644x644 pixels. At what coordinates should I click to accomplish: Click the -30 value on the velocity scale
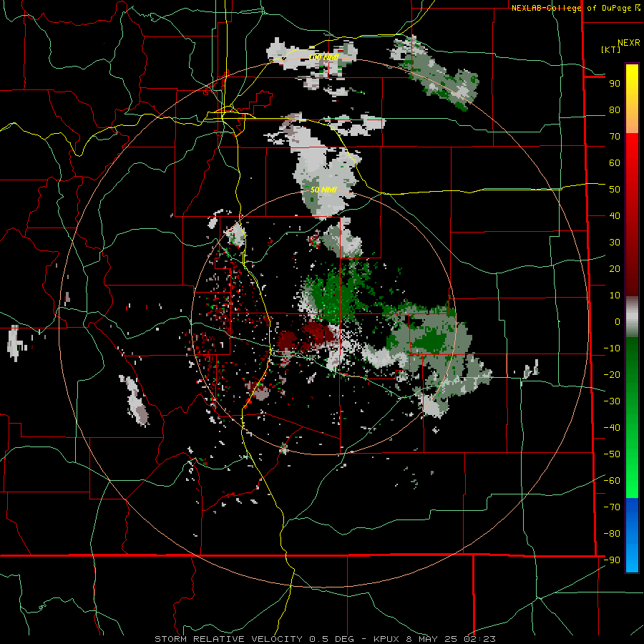coord(612,401)
